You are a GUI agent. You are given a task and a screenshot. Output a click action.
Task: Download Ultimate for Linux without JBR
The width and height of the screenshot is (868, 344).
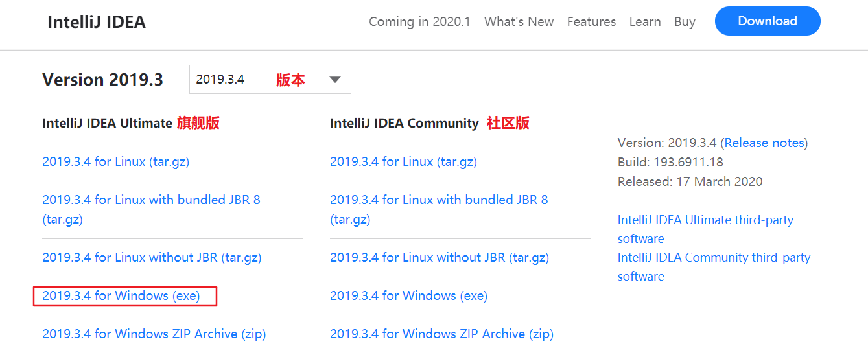[x=152, y=257]
